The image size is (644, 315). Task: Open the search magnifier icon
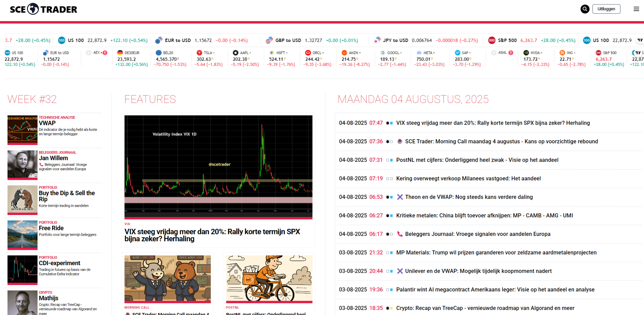tap(585, 9)
